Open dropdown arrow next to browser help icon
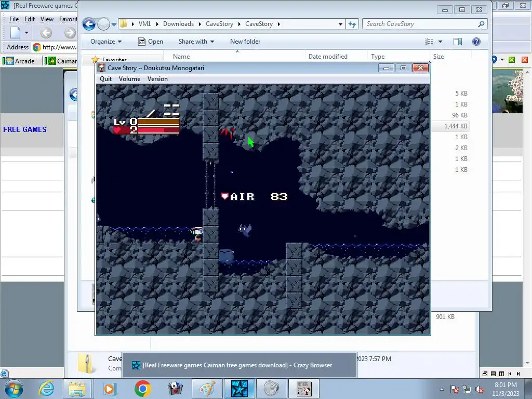 (502, 60)
